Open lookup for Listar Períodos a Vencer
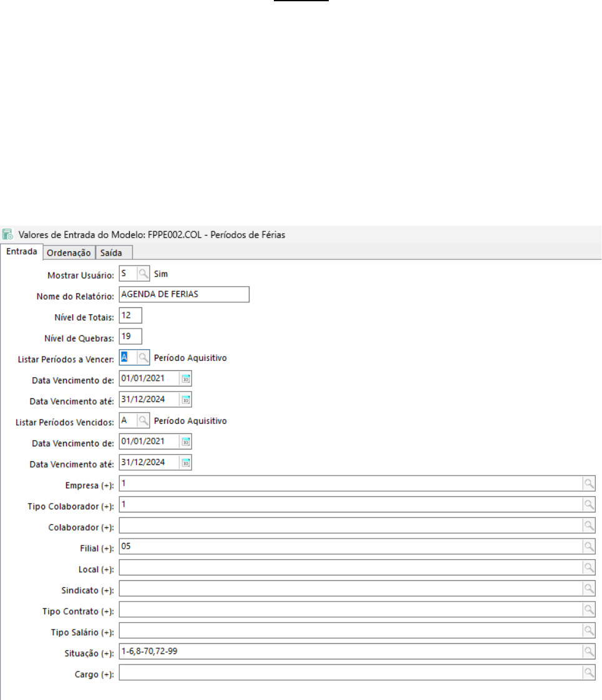This screenshot has width=602, height=700. coord(143,358)
